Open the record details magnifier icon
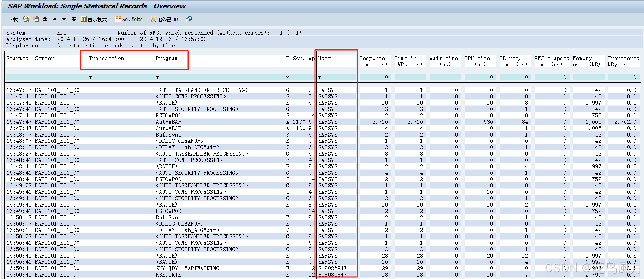The height and width of the screenshot is (279, 644). coord(26,19)
